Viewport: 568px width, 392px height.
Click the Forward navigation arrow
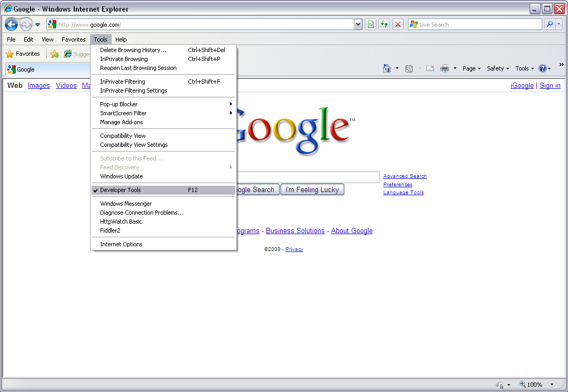[26, 25]
